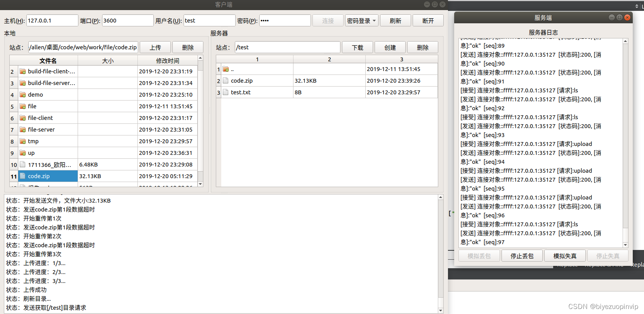This screenshot has width=644, height=314.
Task: Click status line '状态: 上传成功'
Action: click(x=26, y=290)
